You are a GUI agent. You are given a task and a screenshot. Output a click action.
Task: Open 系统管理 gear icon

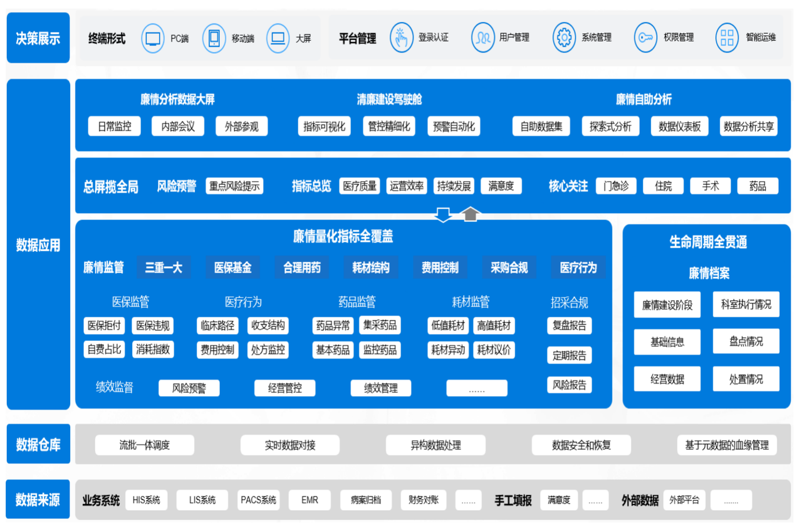(564, 38)
